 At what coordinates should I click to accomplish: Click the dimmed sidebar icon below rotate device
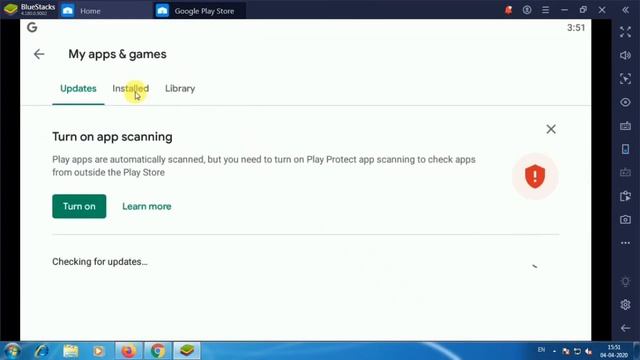[x=625, y=173]
